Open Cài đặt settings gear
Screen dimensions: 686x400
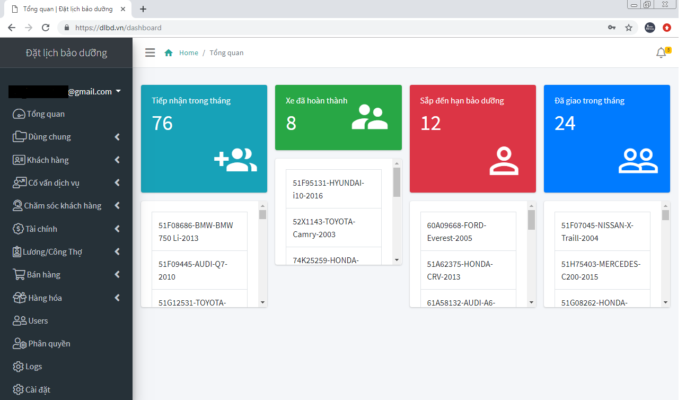tap(18, 390)
